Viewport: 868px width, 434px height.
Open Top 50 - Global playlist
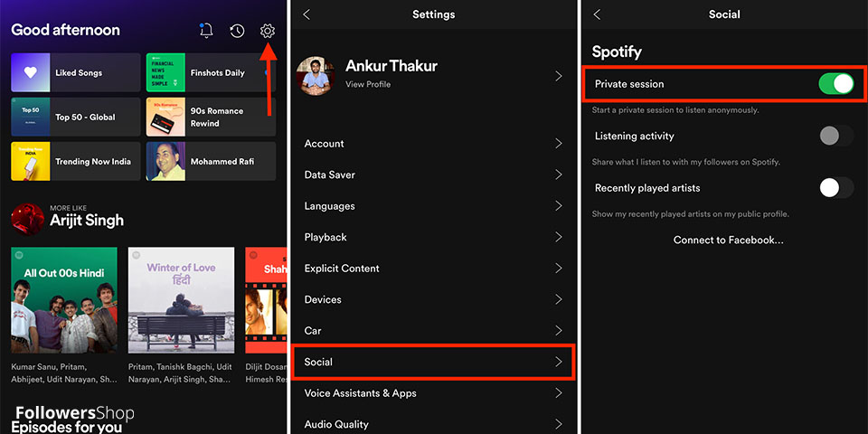click(x=76, y=117)
